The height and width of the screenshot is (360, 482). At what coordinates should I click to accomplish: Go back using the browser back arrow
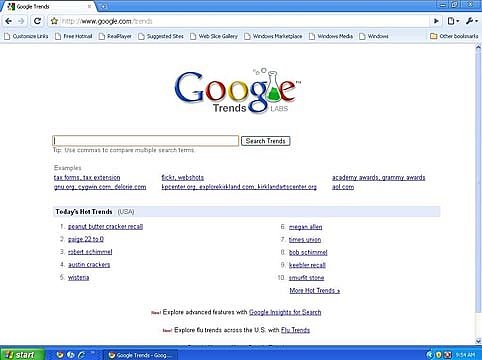point(8,21)
